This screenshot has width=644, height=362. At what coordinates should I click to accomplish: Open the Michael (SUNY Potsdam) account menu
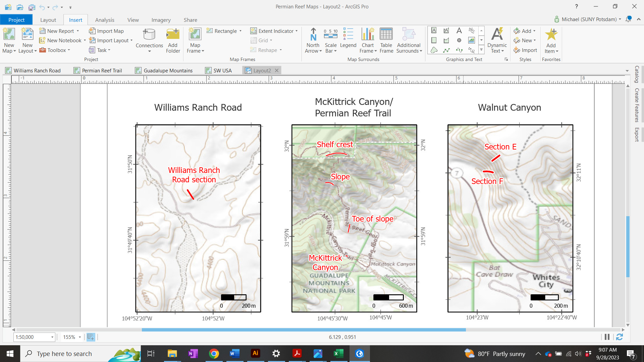tap(588, 19)
